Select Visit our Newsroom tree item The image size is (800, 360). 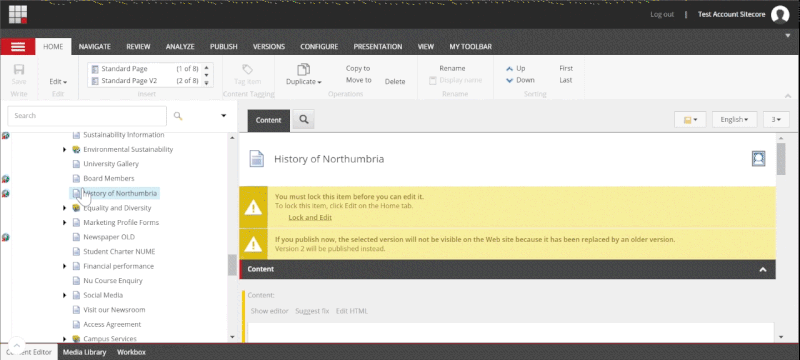[114, 310]
